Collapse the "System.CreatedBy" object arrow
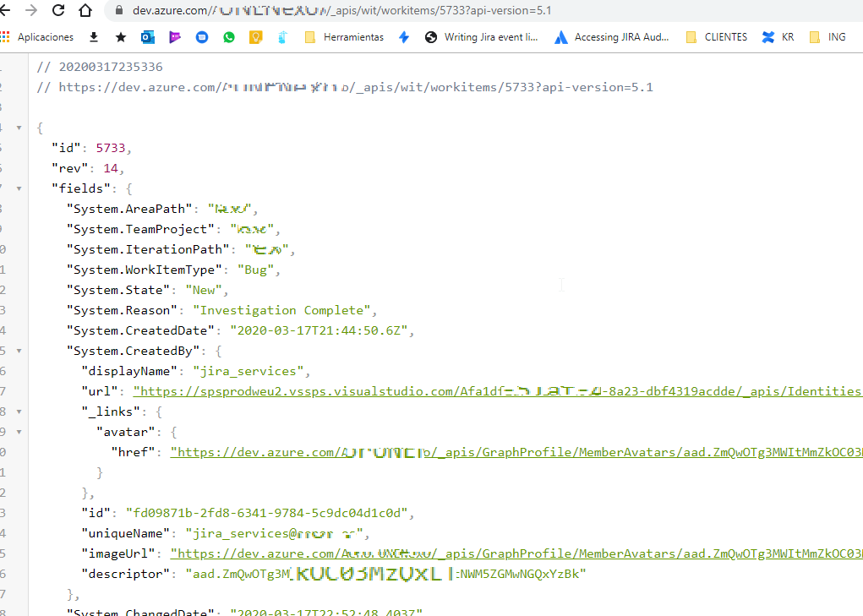Screen dimensions: 863x616 (x=19, y=351)
